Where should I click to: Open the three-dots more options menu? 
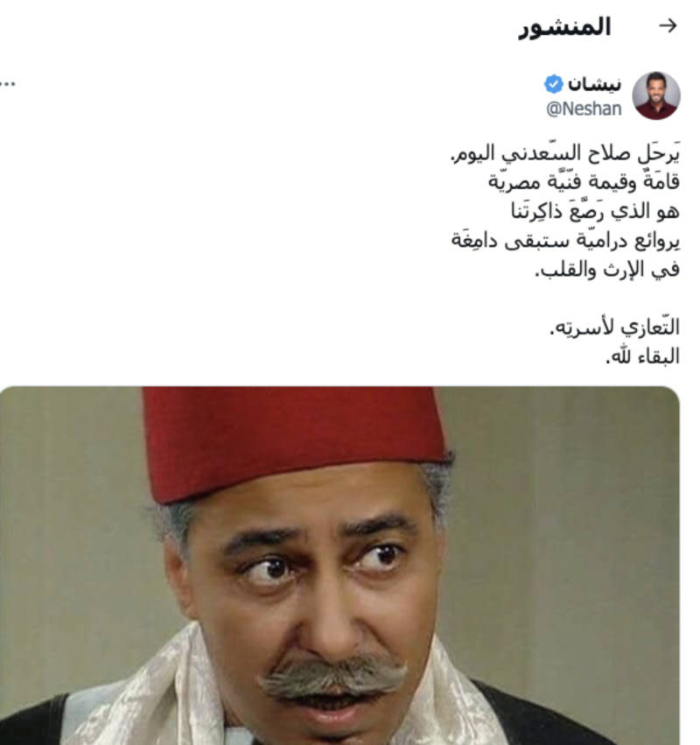(7, 84)
